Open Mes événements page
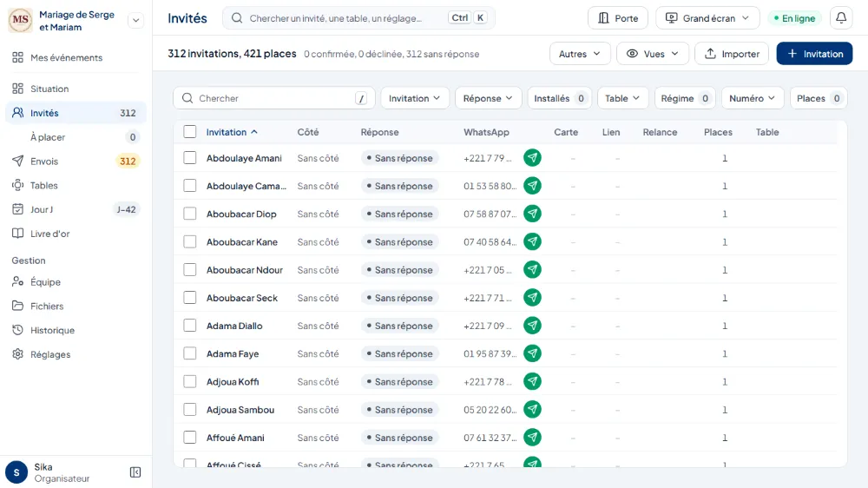The image size is (868, 488). coord(76,57)
